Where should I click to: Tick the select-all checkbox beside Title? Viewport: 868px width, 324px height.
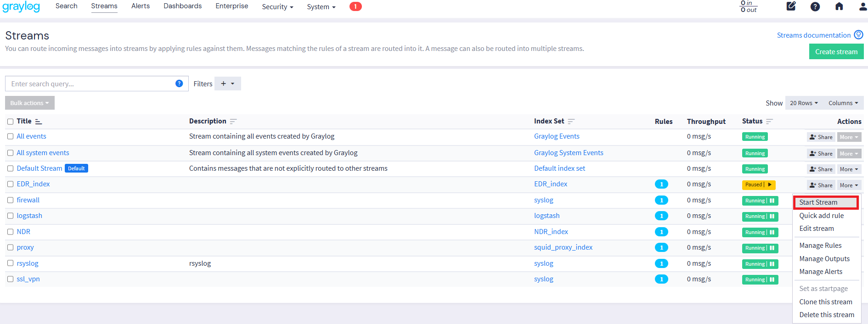tap(10, 122)
